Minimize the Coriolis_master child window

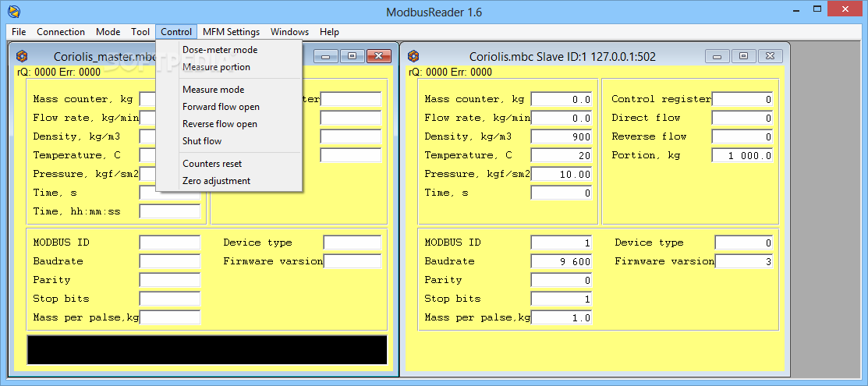click(x=325, y=56)
